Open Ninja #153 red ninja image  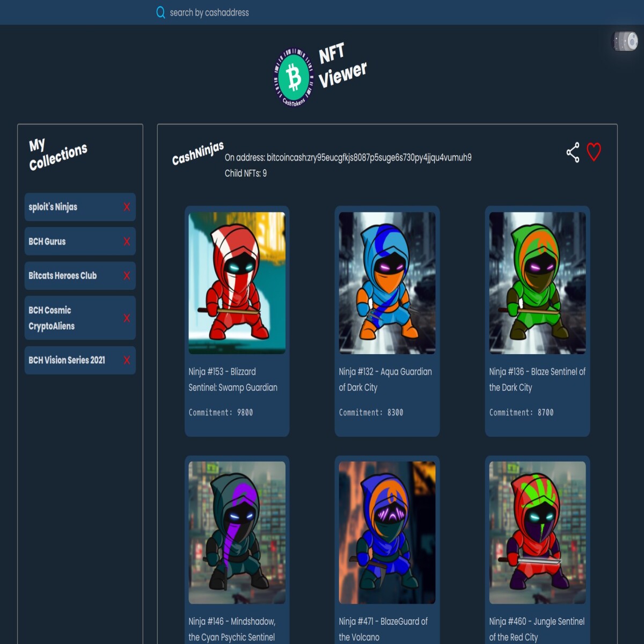[x=237, y=283]
